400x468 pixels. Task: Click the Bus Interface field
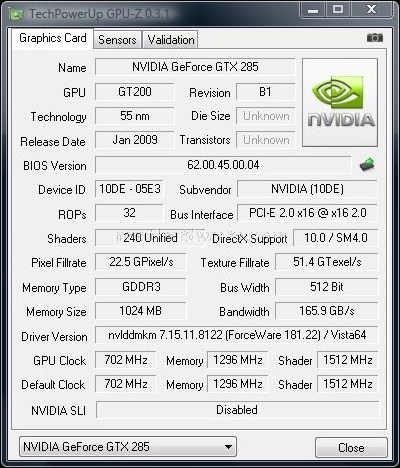pyautogui.click(x=307, y=213)
